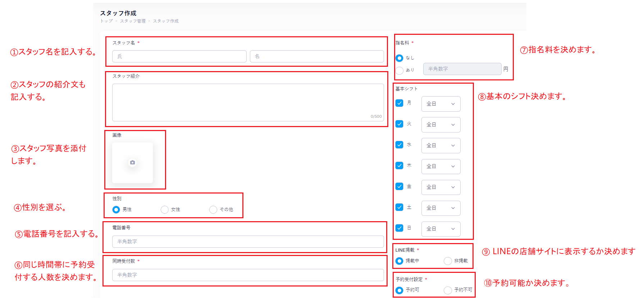Choose その他 for gender

coord(213,210)
